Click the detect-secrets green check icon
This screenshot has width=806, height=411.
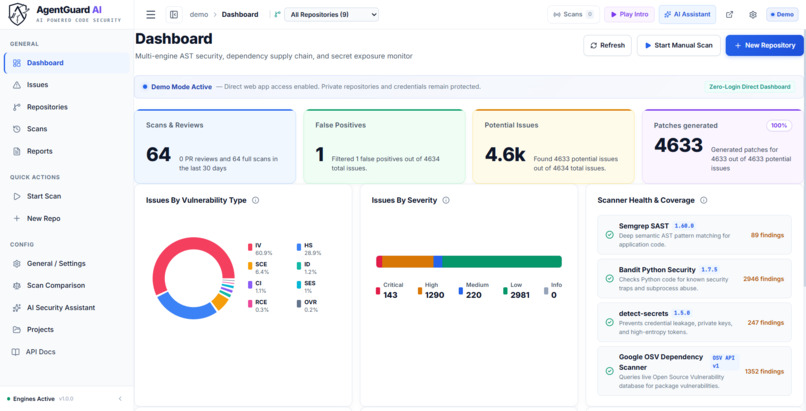(x=609, y=322)
